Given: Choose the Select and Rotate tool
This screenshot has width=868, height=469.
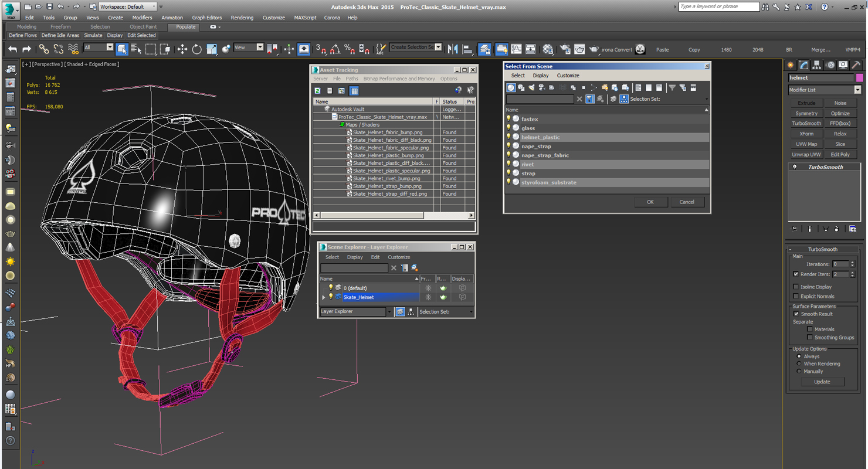Looking at the screenshot, I should tap(196, 49).
